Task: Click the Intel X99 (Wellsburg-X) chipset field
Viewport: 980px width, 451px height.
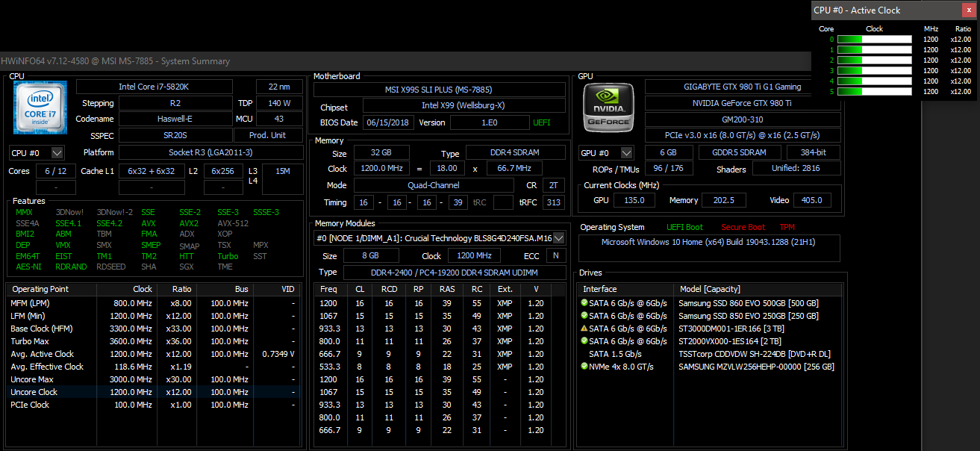Action: tap(464, 106)
